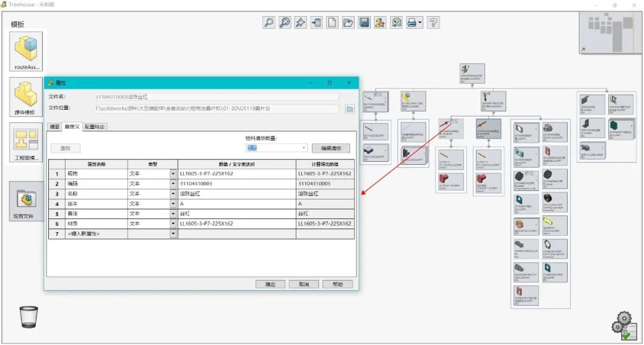Click the <键入新属性> cell to add a property
Screen dimensions: 644x345
(97, 234)
